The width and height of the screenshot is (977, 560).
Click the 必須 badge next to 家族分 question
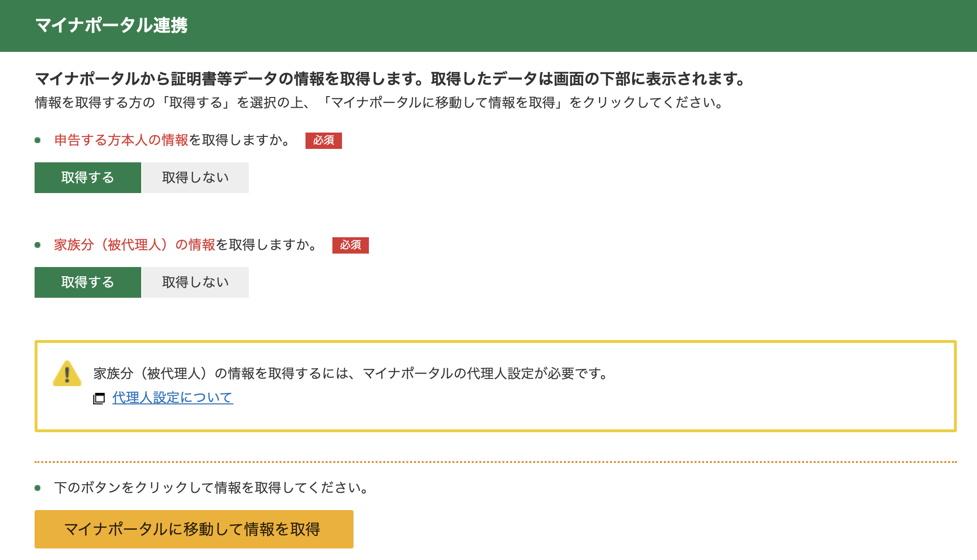351,245
